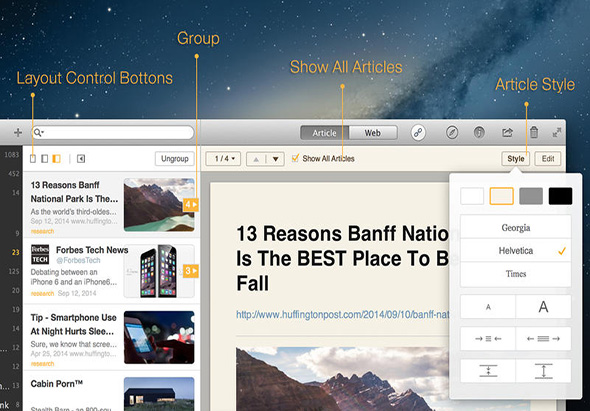Viewport: 590px width, 411px height.
Task: Open the huffingtonpost.com article link
Action: 342,314
